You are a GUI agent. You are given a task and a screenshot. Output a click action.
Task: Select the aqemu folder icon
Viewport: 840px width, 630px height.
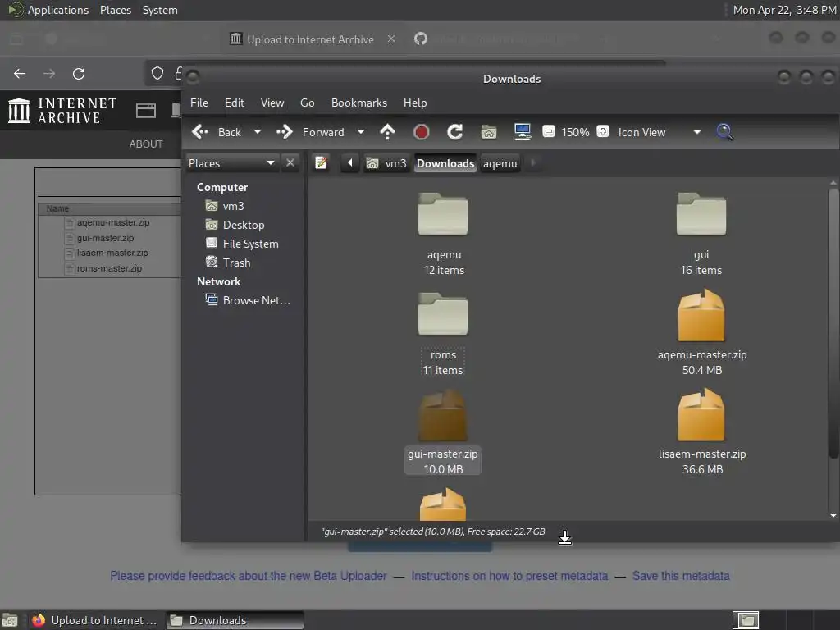(x=443, y=214)
